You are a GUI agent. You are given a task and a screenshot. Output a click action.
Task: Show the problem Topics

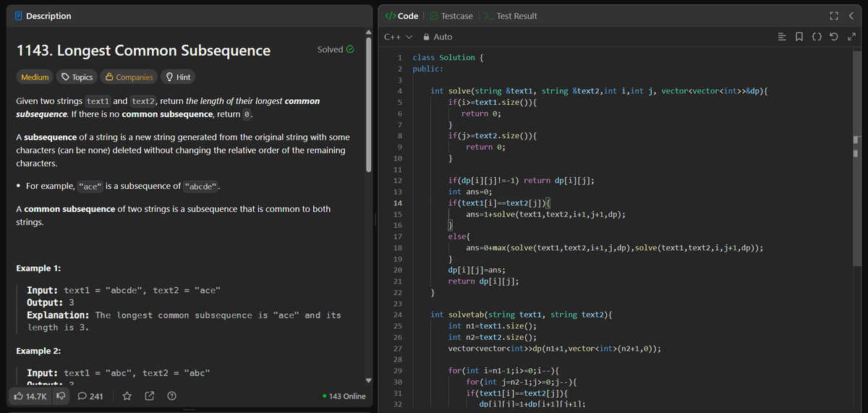pyautogui.click(x=77, y=77)
